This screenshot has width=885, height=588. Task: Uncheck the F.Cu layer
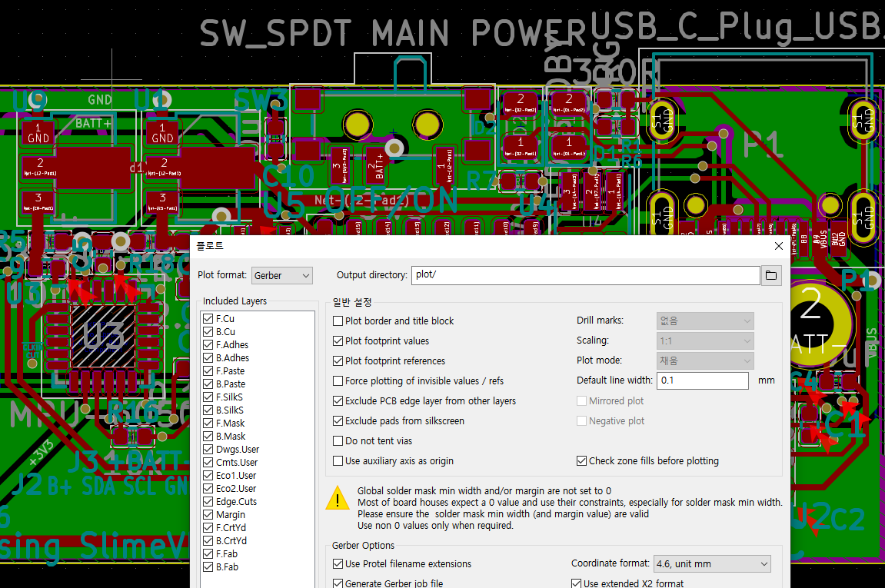click(208, 319)
